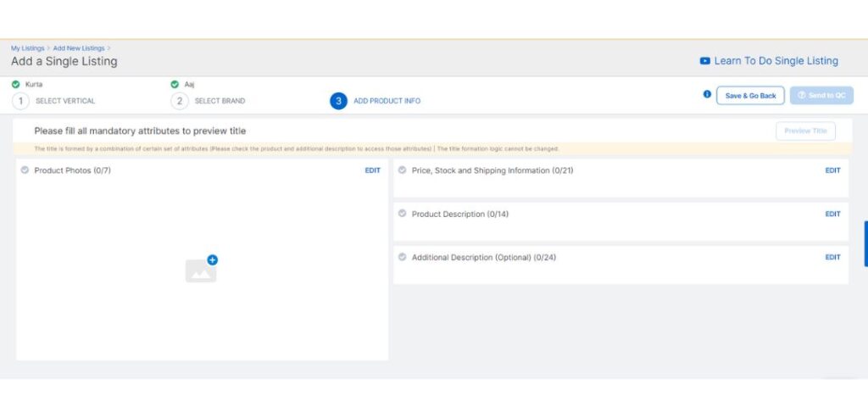The height and width of the screenshot is (418, 868).
Task: Click the blue info icon near Save & Go Back
Action: click(x=707, y=94)
